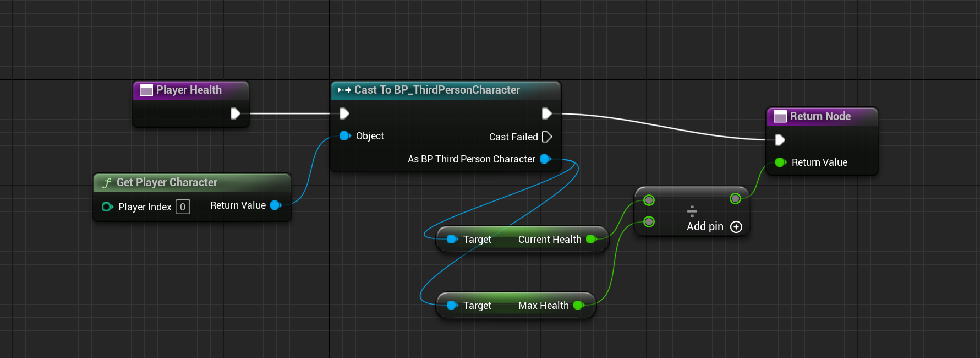Click the Object input pin on Cast node
980x358 pixels.
[345, 135]
